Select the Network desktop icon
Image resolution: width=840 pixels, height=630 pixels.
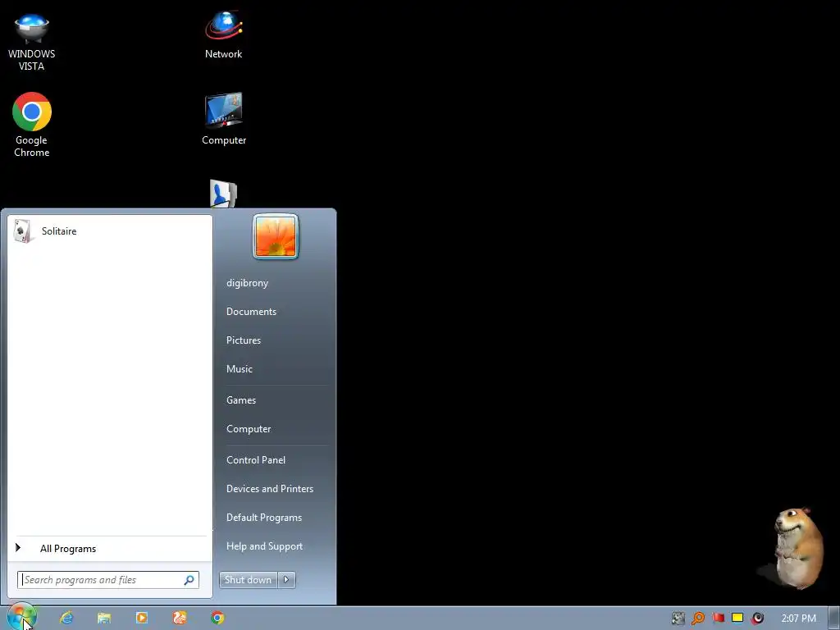(223, 34)
